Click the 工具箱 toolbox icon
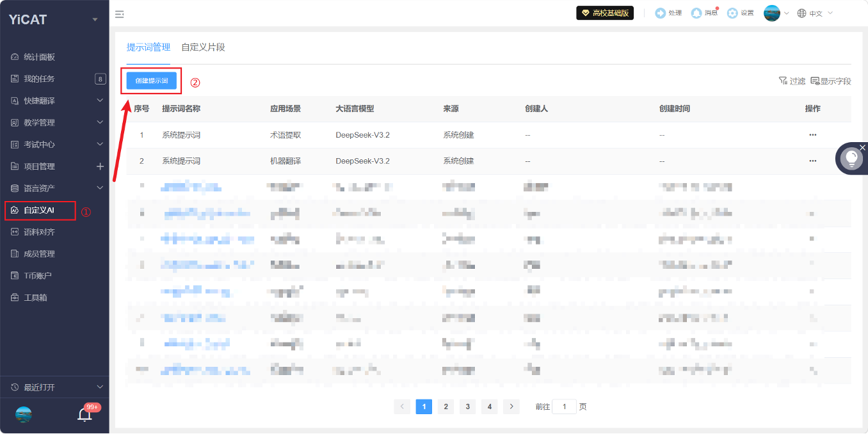The image size is (868, 434). point(15,297)
